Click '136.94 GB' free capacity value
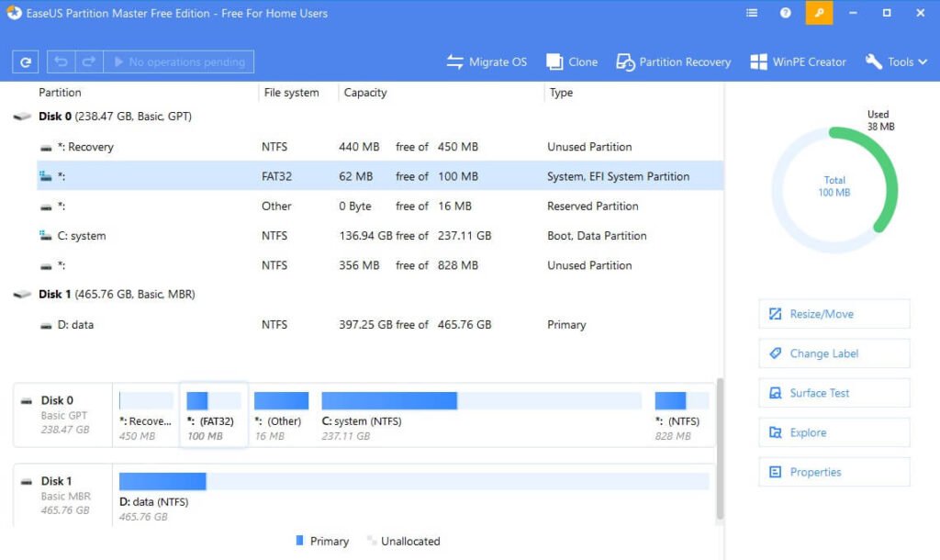Viewport: 940px width, 560px height. click(365, 236)
